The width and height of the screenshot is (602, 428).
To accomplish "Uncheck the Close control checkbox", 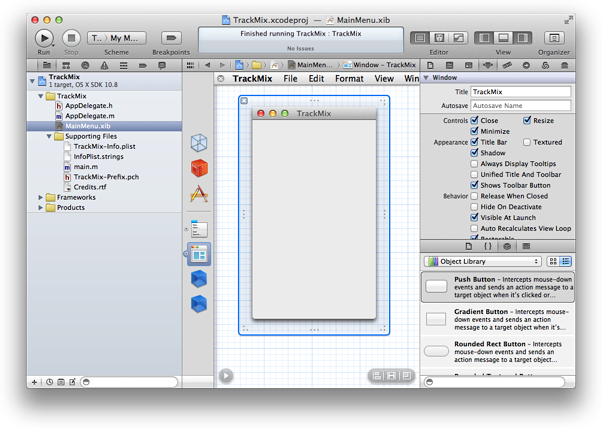I will pos(475,120).
